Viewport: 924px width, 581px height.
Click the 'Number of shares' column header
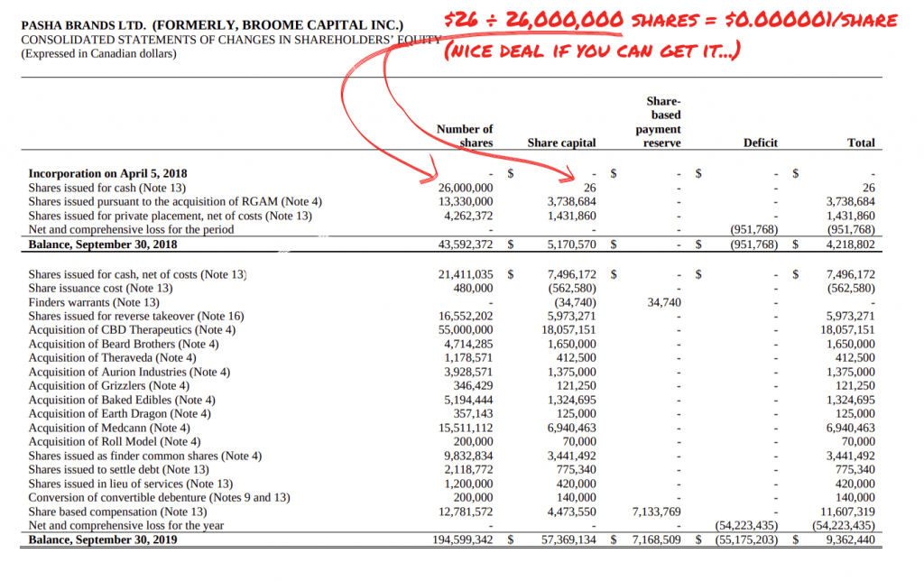[465, 136]
